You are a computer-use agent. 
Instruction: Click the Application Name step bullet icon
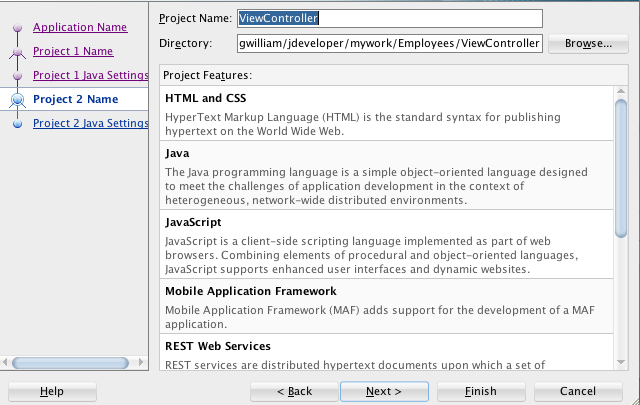click(x=18, y=28)
